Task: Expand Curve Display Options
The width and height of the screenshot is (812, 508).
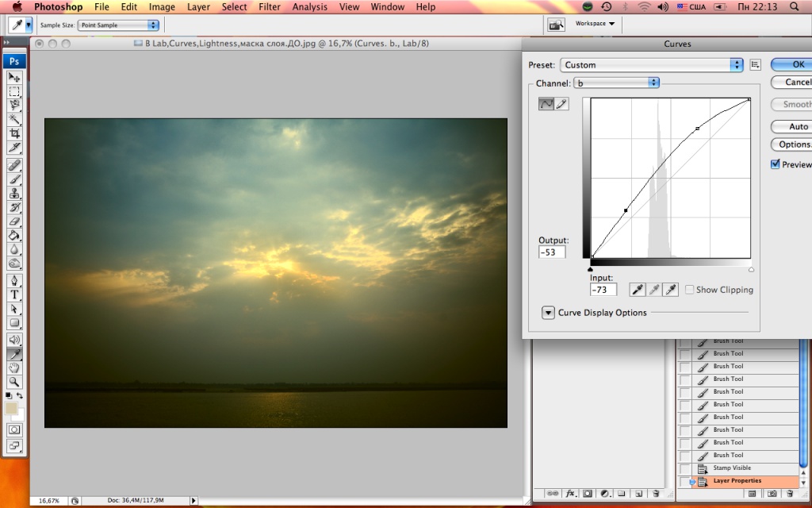Action: point(548,313)
